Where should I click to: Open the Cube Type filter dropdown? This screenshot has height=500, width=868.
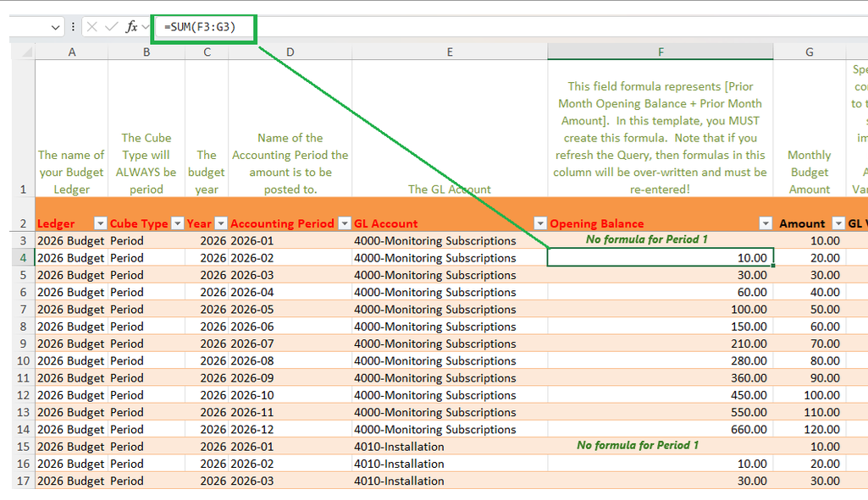[177, 223]
